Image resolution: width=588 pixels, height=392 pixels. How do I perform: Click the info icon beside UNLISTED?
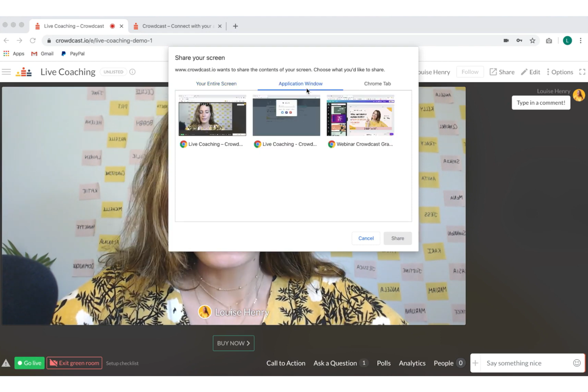132,72
